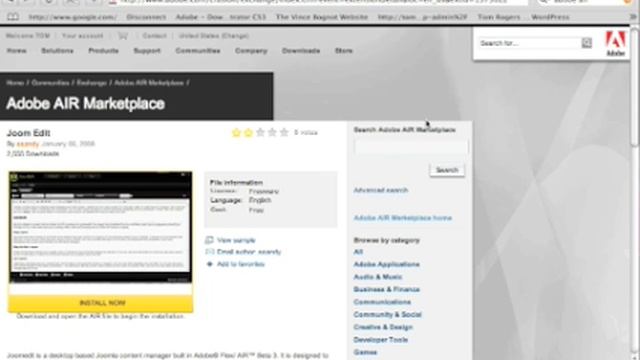This screenshot has width=640, height=360.
Task: Rate Joom Edit with the second star
Action: click(x=248, y=133)
